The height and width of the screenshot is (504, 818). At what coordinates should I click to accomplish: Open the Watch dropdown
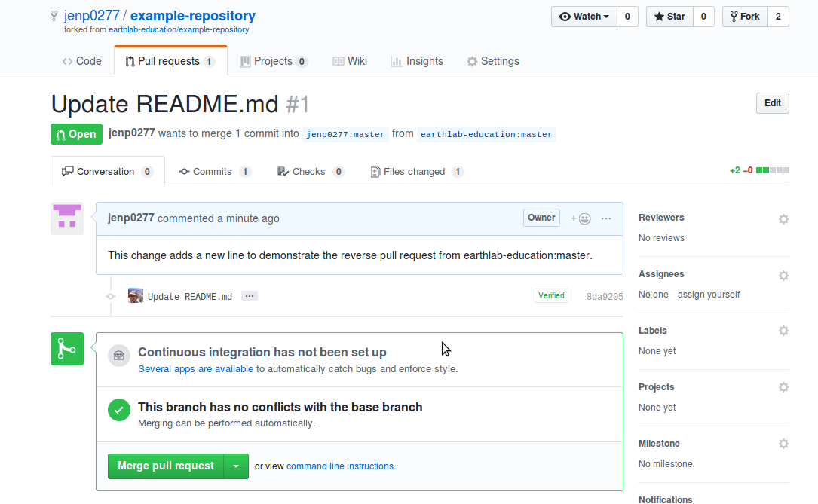584,17
